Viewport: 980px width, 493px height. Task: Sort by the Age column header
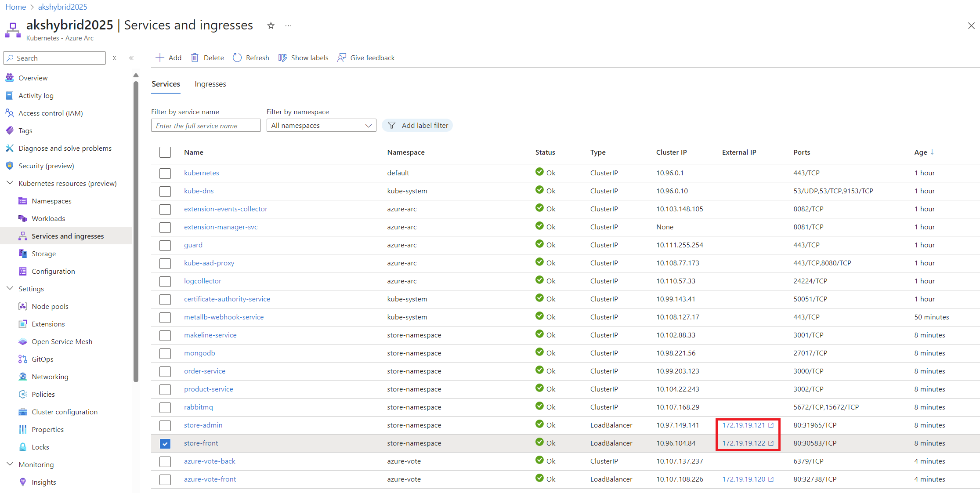coord(924,152)
